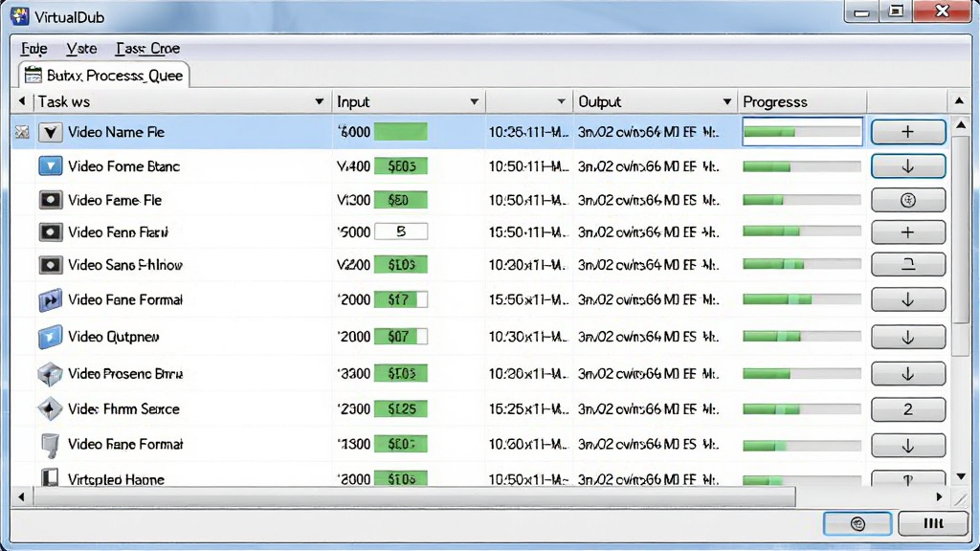Click the icon beside Virtepled Hapne
Image resolution: width=980 pixels, height=551 pixels.
tap(50, 478)
